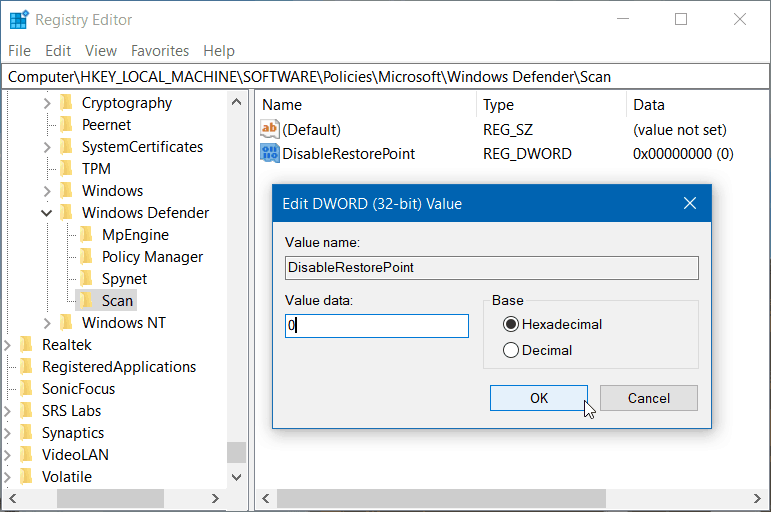Click the Synaptics folder icon
This screenshot has width=771, height=512.
click(x=26, y=432)
